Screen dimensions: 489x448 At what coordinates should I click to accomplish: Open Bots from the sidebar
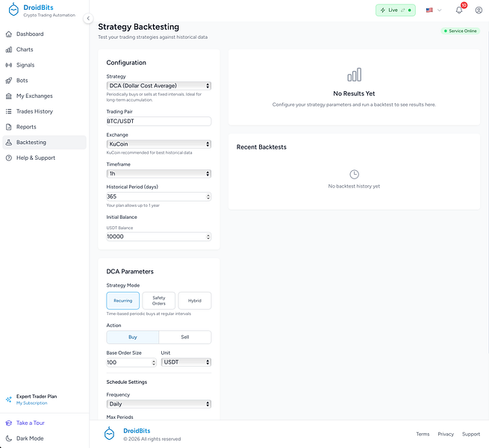[x=44, y=81]
